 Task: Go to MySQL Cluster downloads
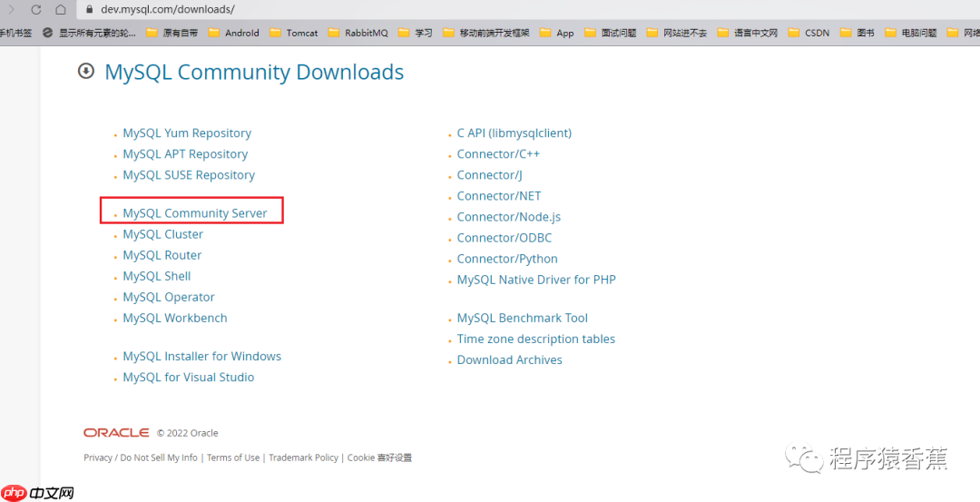click(163, 234)
